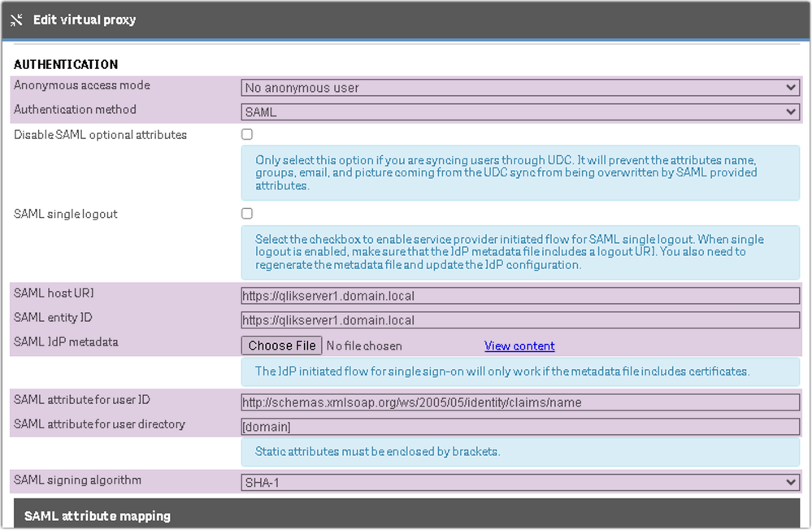This screenshot has width=812, height=530.
Task: Check the Disable SAML optional attributes checkbox
Action: tap(246, 134)
